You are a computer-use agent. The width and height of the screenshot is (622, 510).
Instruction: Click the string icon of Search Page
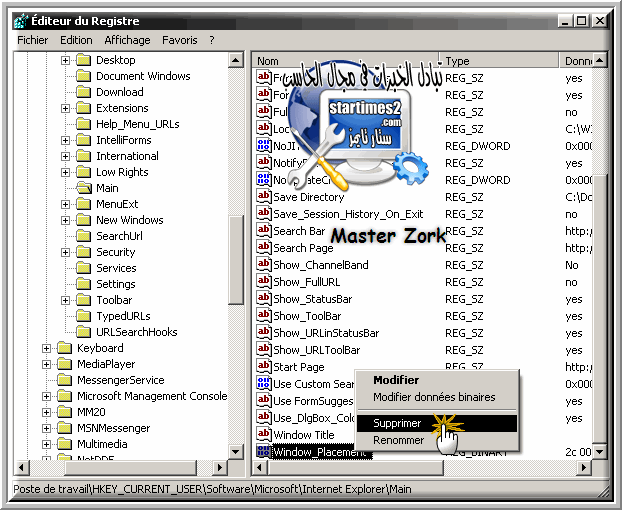click(264, 247)
